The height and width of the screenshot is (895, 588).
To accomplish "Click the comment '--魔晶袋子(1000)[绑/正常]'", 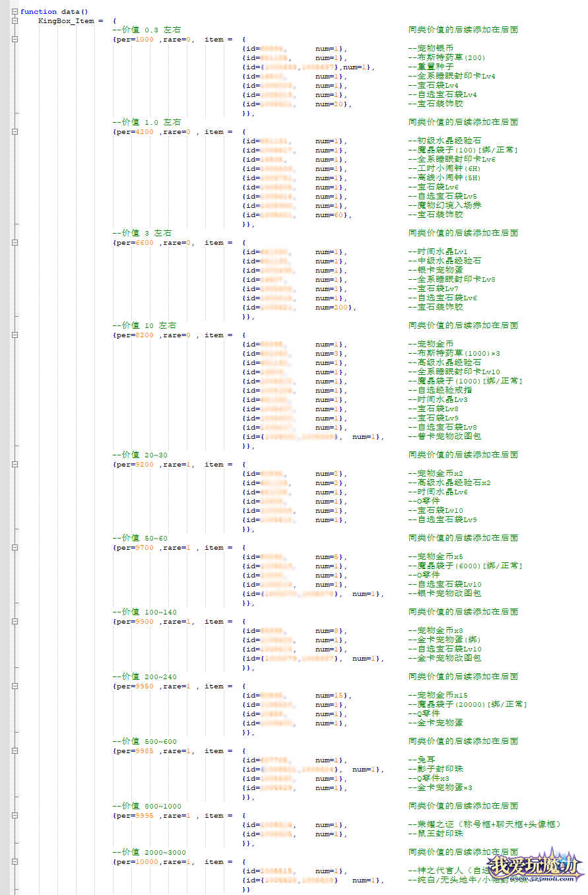I will coord(465,381).
